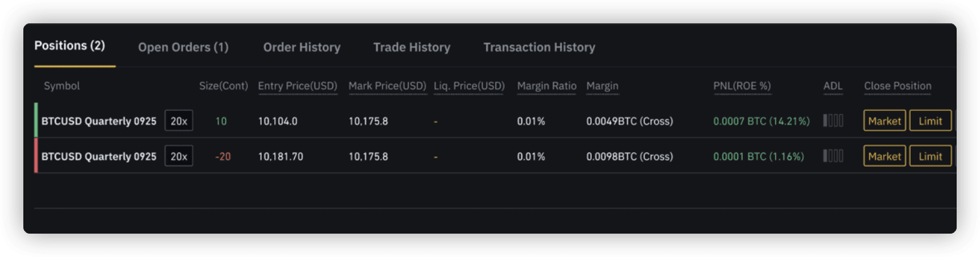Click the Close Position column header
This screenshot has width=980, height=257.
(x=898, y=86)
